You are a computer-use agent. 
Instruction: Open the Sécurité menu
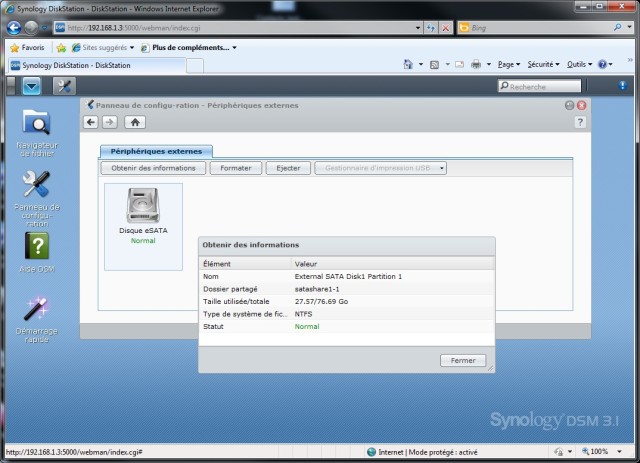point(543,65)
